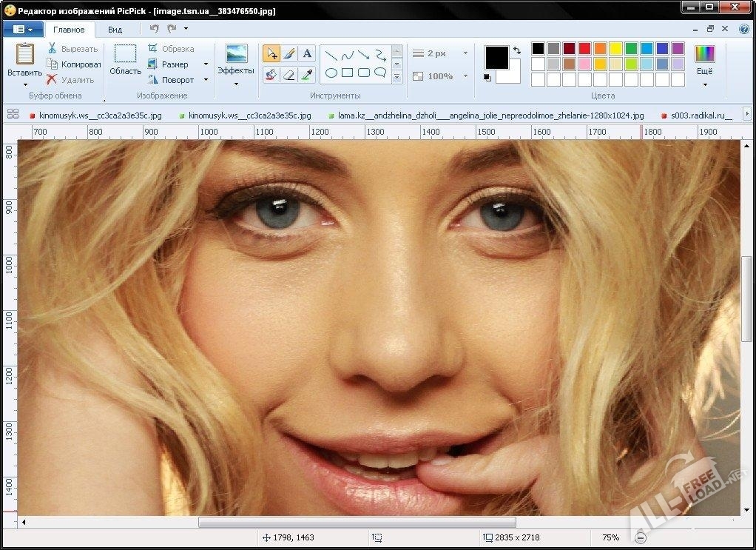Select the Fill bucket tool
756x550 pixels.
point(271,74)
